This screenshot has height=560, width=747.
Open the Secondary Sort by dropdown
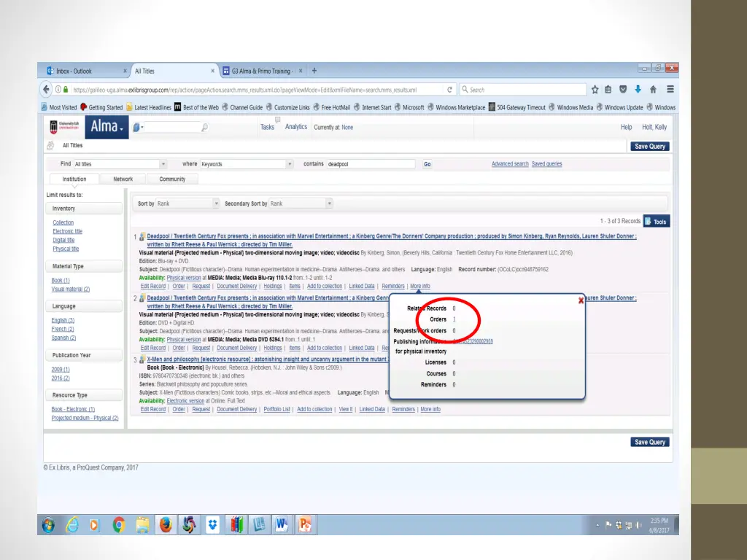[301, 204]
